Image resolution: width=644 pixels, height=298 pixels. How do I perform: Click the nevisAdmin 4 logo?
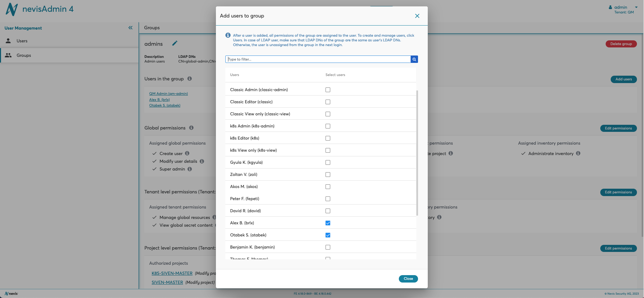(x=40, y=9)
